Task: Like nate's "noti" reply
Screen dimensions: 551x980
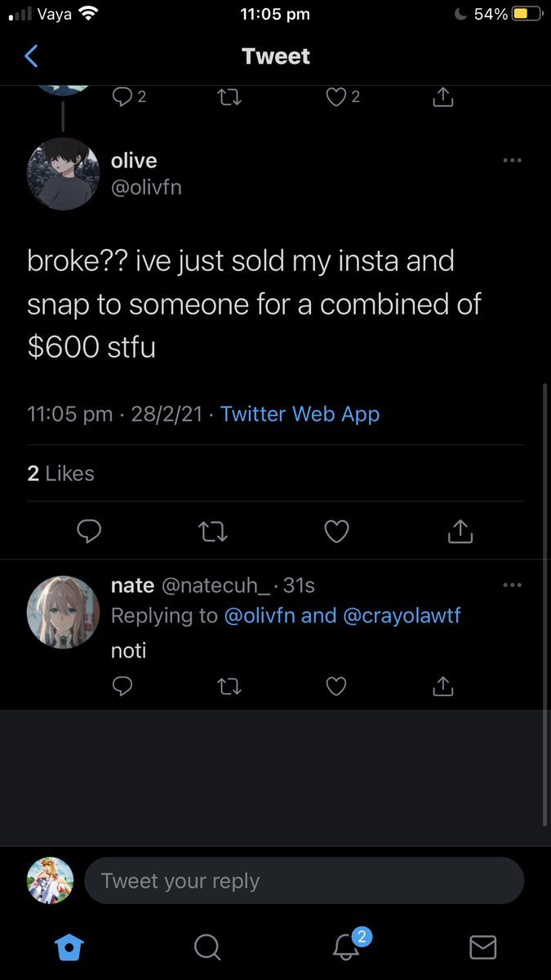Action: click(x=335, y=687)
